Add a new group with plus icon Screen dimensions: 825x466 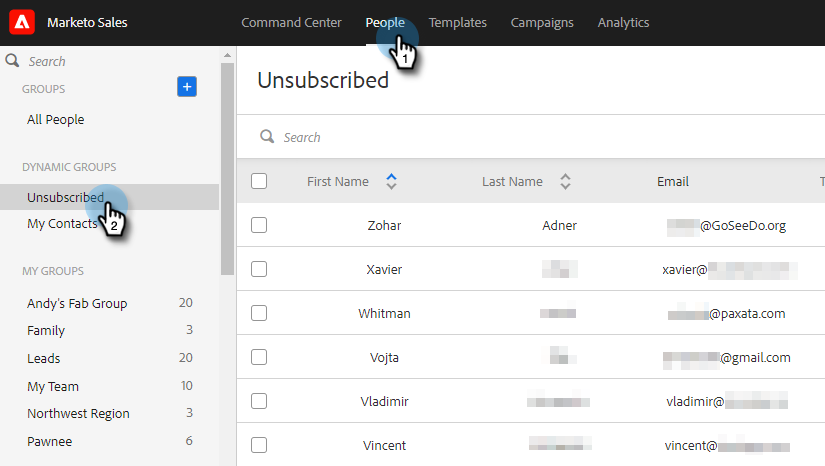187,87
